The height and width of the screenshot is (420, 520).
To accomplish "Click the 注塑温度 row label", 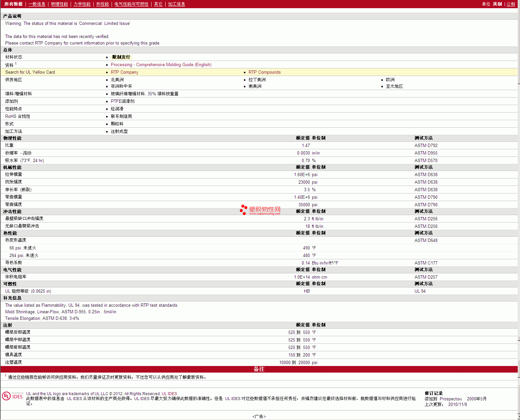I will pyautogui.click(x=13, y=362).
